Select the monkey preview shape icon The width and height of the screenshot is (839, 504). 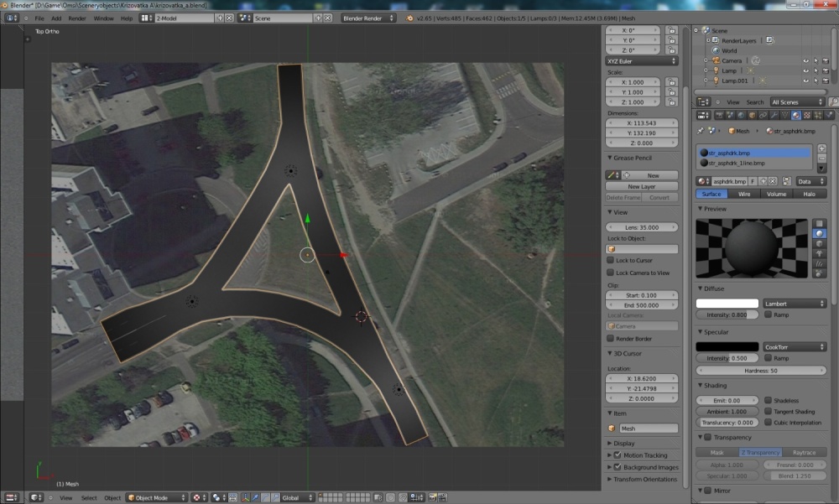pyautogui.click(x=820, y=253)
